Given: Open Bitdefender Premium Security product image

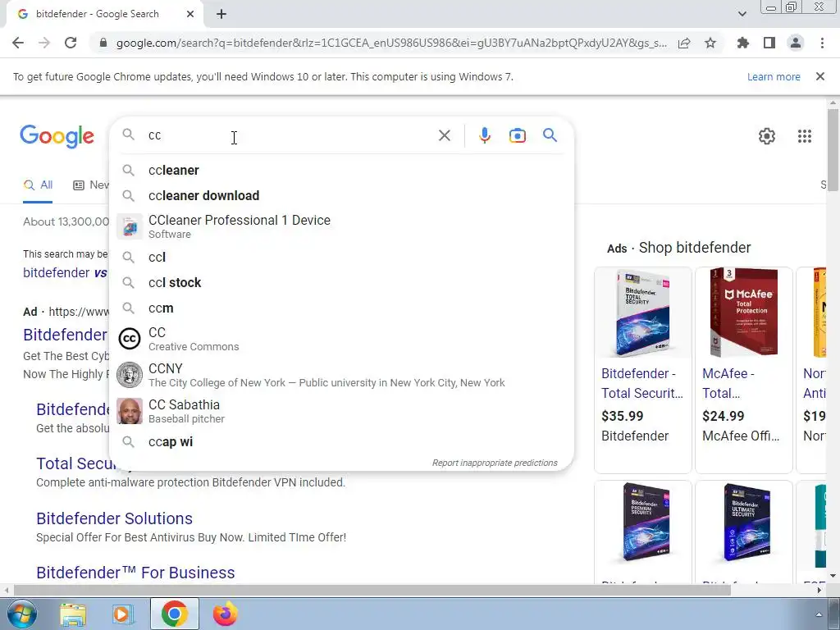Looking at the screenshot, I should (x=643, y=523).
